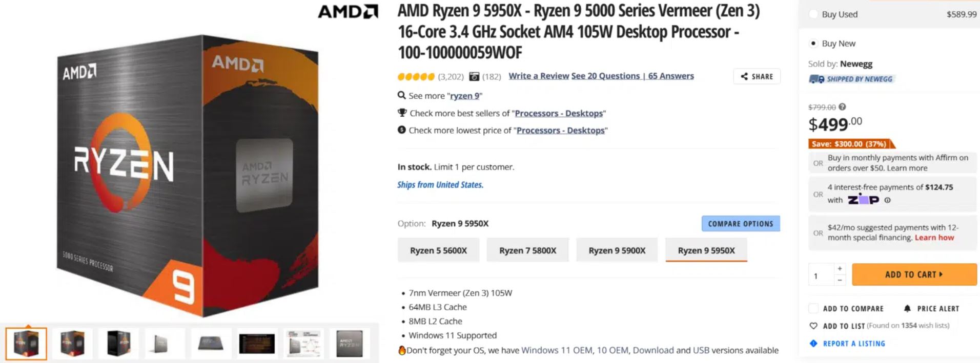Viewport: 980px width, 363px height.
Task: Click the camera photo reviews icon
Action: point(474,77)
